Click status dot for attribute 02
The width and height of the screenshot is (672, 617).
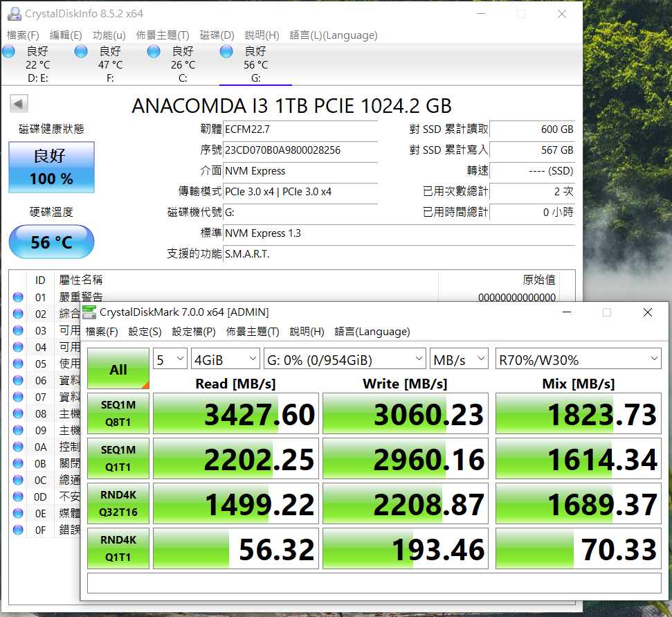coord(18,314)
